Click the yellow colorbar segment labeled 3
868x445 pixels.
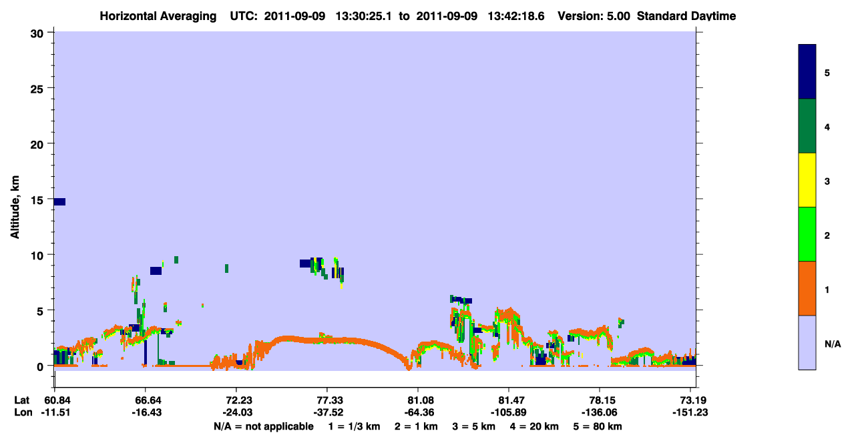click(x=807, y=180)
